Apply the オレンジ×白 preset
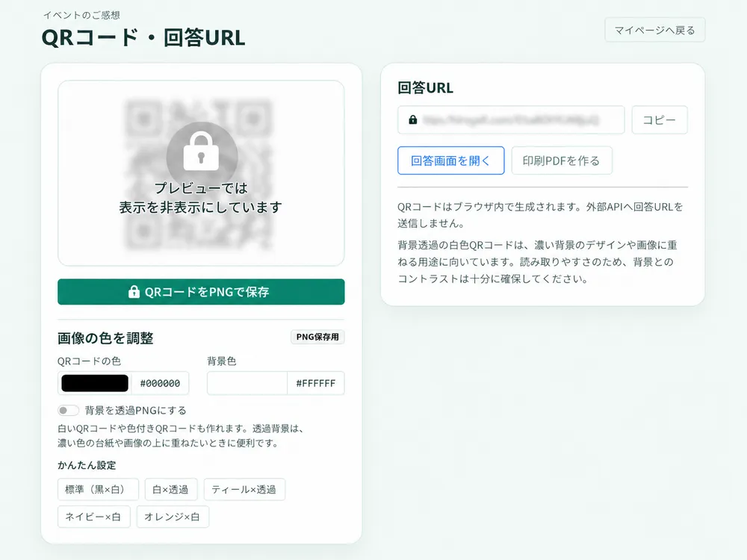747x560 pixels. [173, 517]
